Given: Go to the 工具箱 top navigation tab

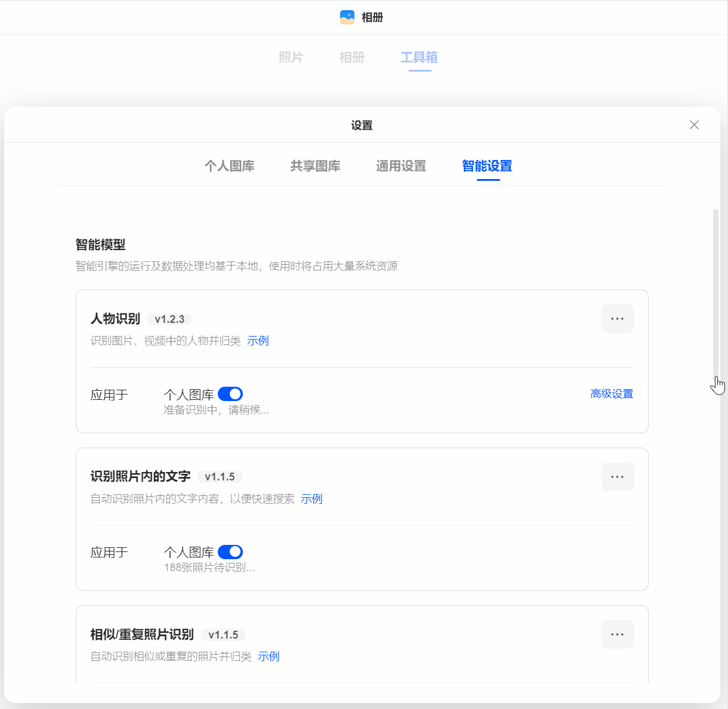Looking at the screenshot, I should click(419, 57).
